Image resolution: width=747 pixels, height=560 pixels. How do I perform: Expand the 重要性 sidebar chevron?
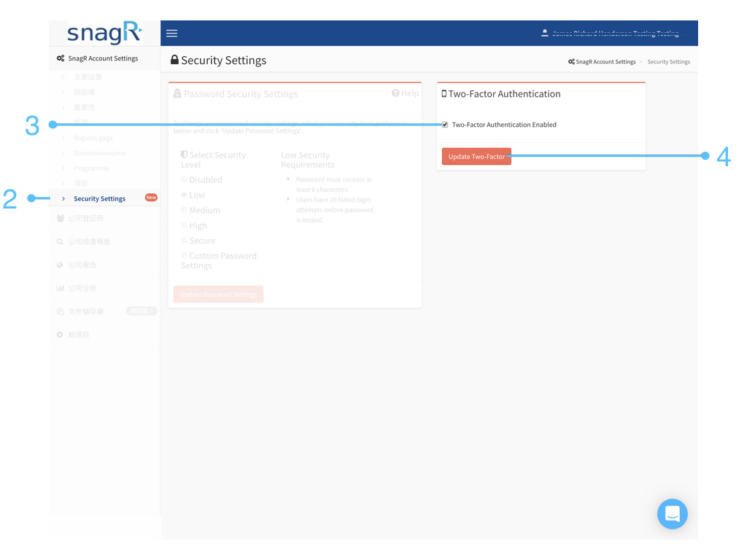click(63, 107)
